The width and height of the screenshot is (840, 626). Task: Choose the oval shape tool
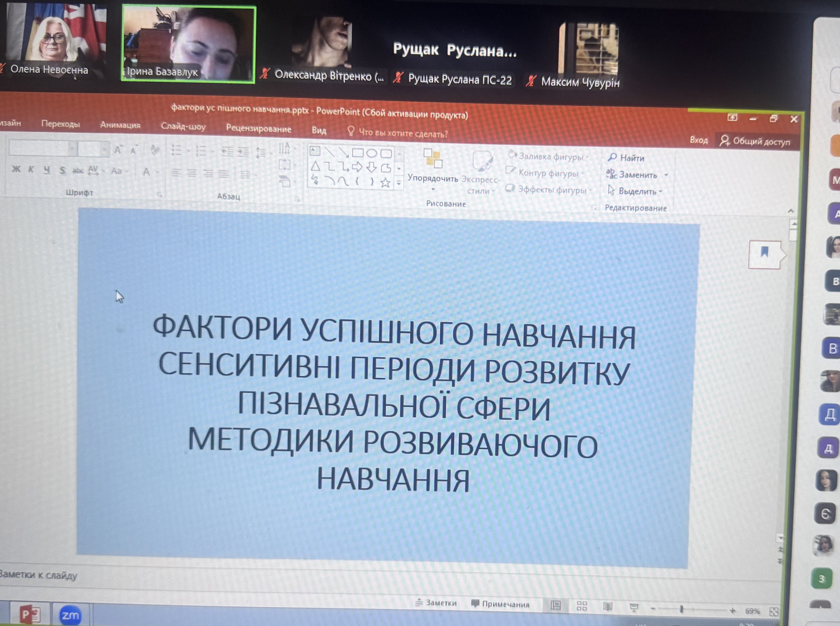pos(372,153)
